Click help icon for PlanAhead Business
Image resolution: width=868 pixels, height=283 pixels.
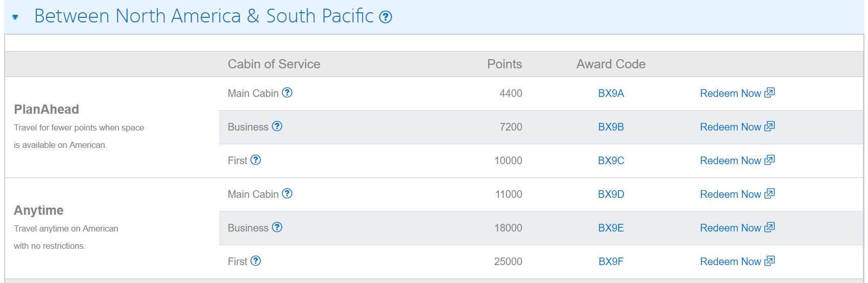tap(277, 126)
